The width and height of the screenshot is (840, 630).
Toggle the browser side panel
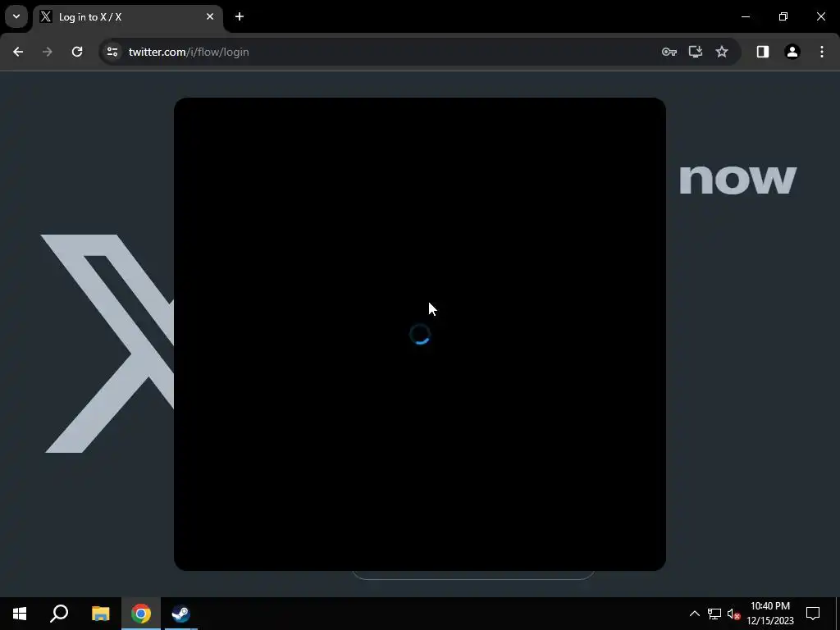coord(763,52)
